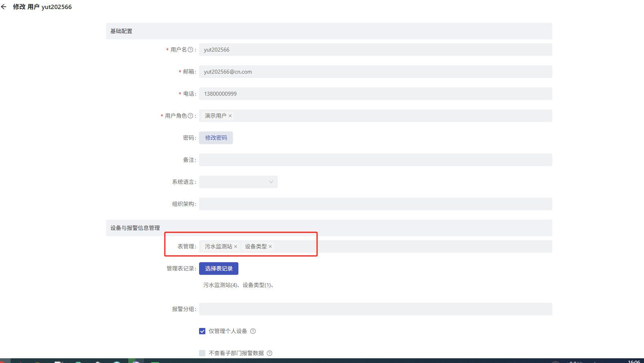
Task: Remove the 设备类型 tag from 表管理
Action: (270, 246)
